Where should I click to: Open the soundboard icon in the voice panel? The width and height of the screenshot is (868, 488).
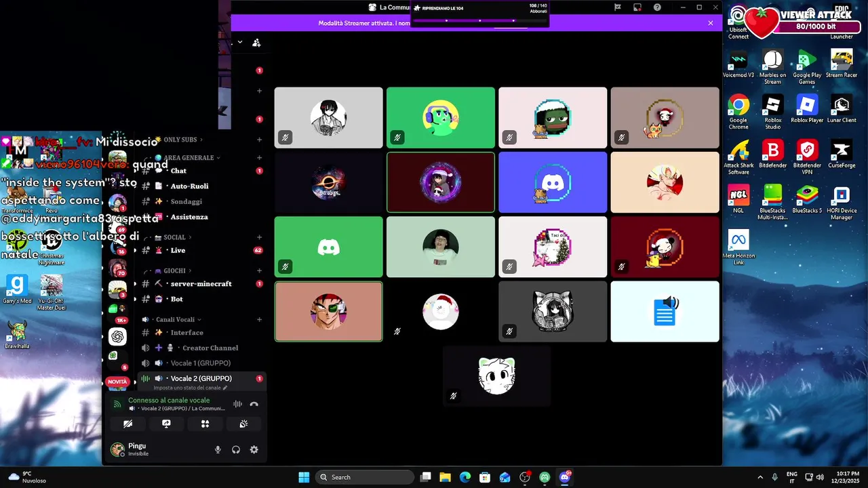[x=243, y=424]
